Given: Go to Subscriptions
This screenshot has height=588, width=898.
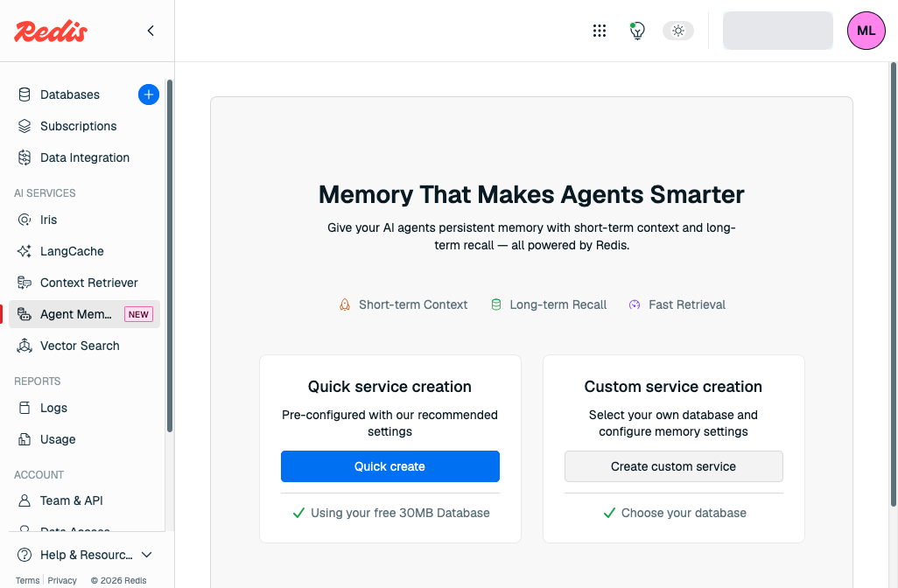Looking at the screenshot, I should coord(79,126).
